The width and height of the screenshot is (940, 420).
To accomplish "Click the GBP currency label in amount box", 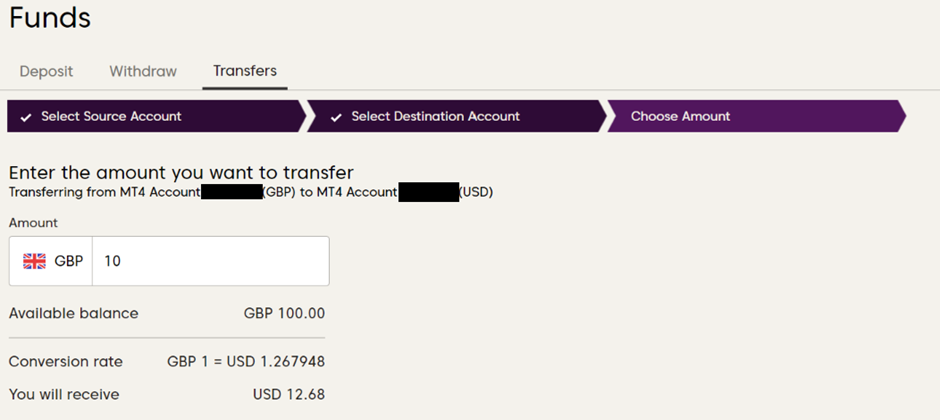I will tap(69, 261).
